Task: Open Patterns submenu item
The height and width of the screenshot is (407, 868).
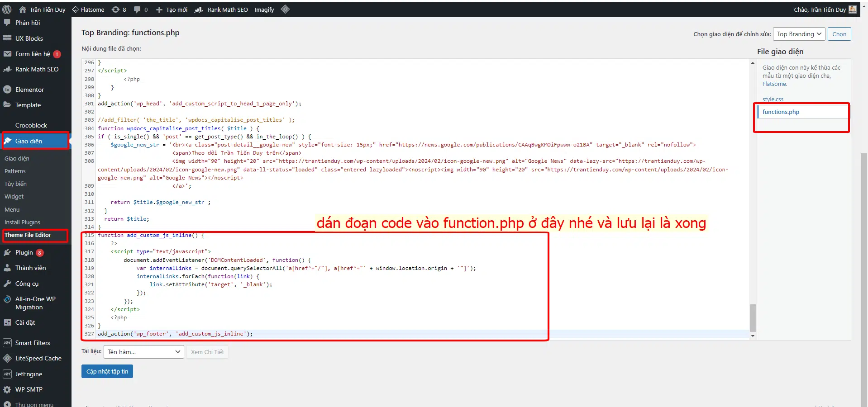Action: [x=15, y=171]
